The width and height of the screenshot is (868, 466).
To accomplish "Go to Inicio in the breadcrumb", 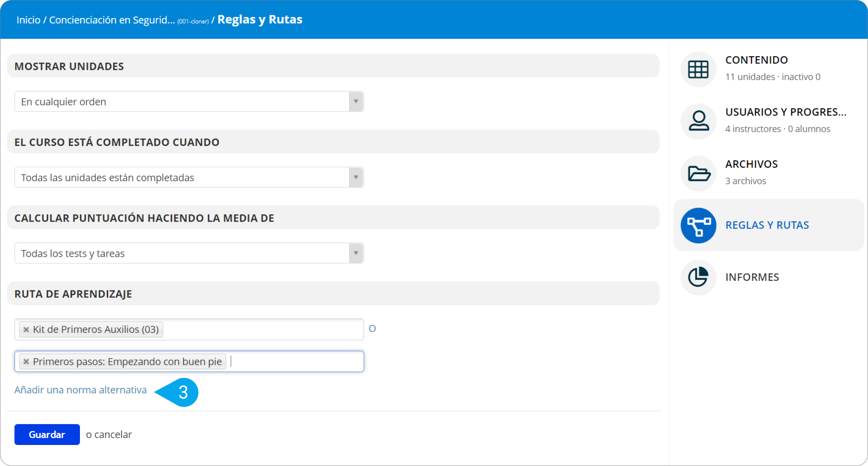I will click(x=28, y=20).
